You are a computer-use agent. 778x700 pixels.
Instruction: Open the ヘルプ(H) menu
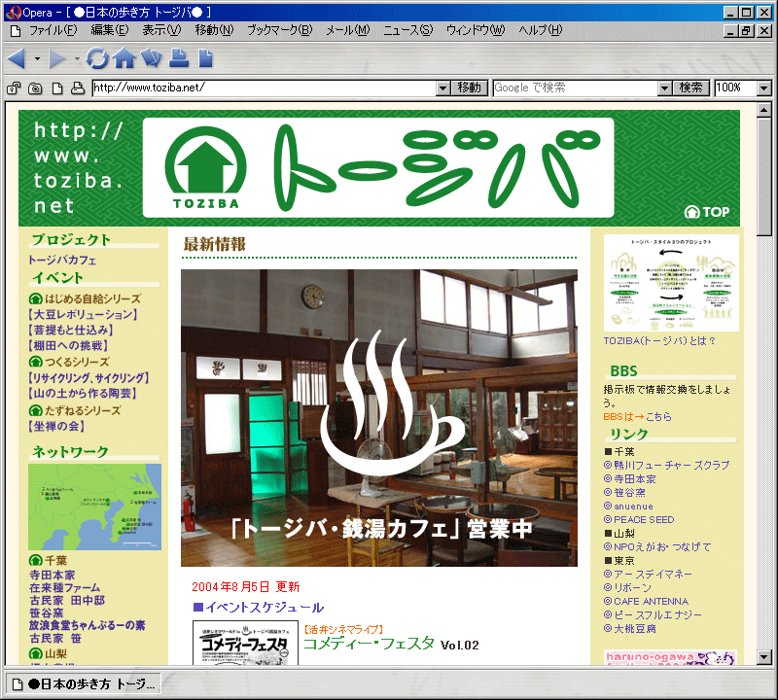pos(541,31)
